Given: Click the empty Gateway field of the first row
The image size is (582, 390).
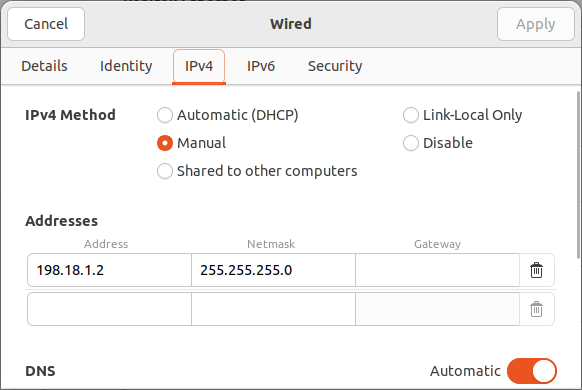Looking at the screenshot, I should pyautogui.click(x=438, y=270).
